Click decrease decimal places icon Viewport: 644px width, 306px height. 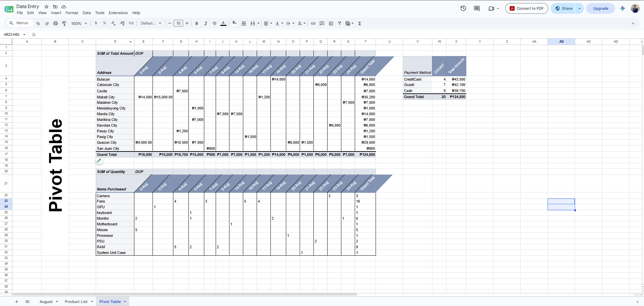(113, 23)
